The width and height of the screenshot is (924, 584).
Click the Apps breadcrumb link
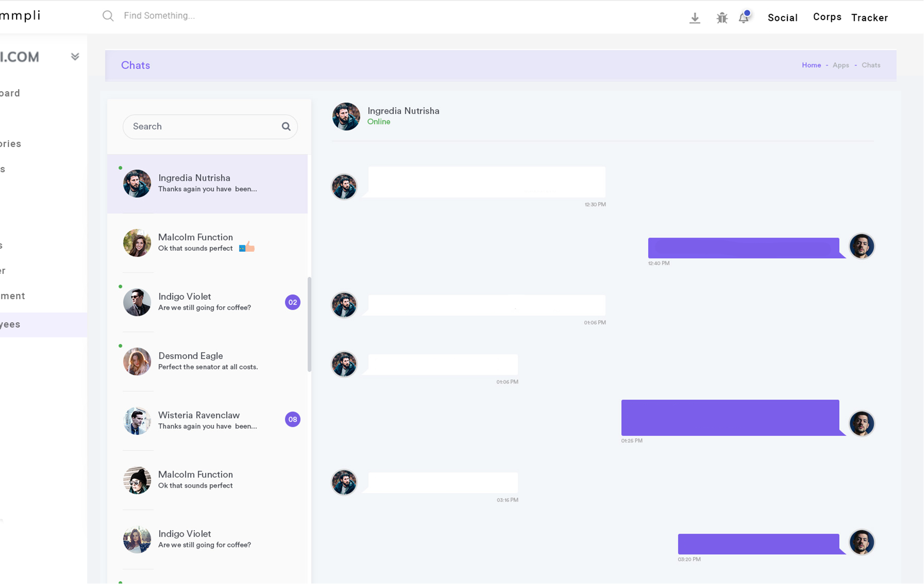coord(840,65)
